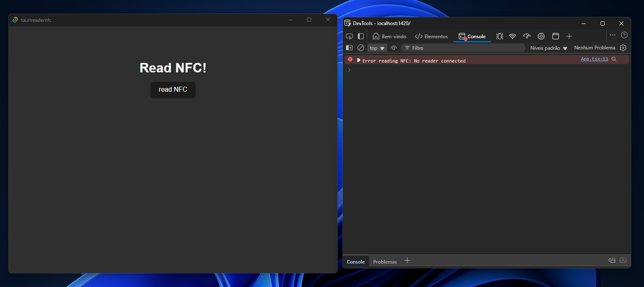644x287 pixels.
Task: Click the 'Error reading NFC: No reader connected' text
Action: 414,61
